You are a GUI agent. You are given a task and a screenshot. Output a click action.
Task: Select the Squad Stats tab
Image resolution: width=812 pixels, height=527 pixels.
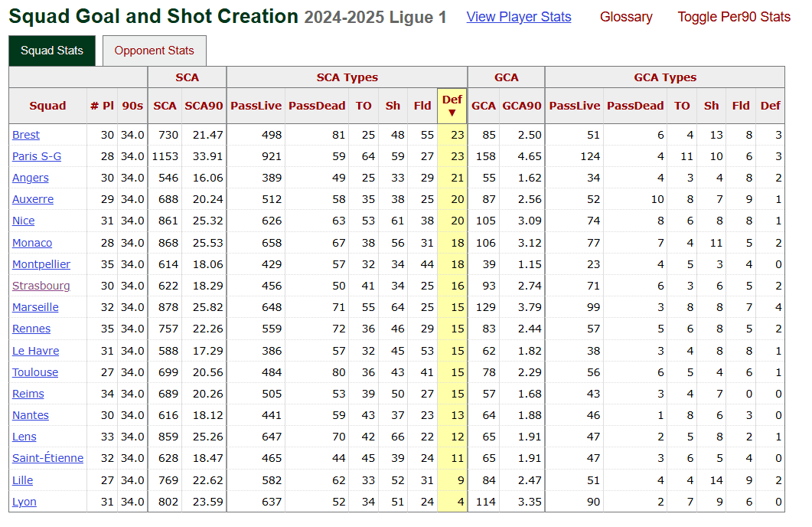(x=52, y=51)
